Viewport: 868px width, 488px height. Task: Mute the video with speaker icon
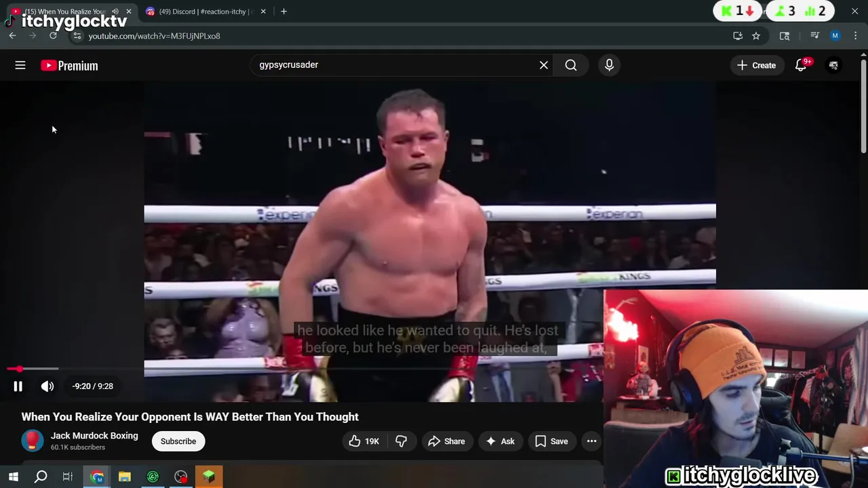(47, 386)
